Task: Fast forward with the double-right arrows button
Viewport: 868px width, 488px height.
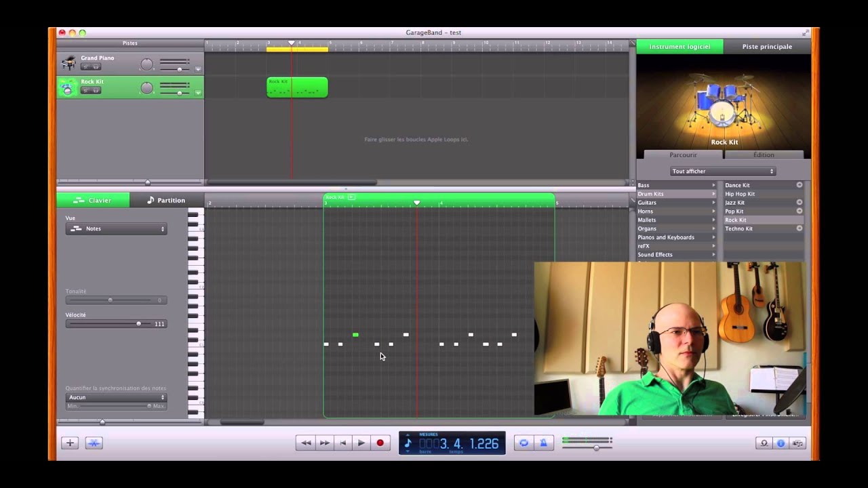Action: click(x=325, y=443)
